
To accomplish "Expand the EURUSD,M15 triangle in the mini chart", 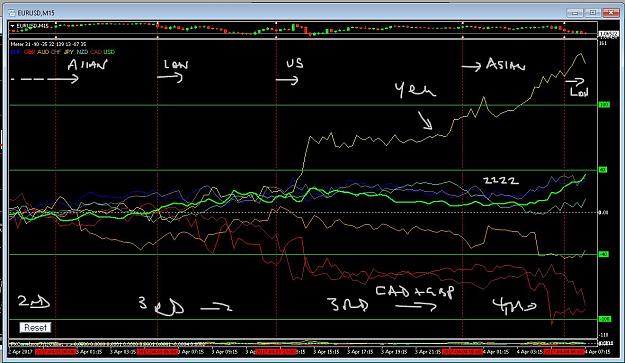I will pos(13,26).
